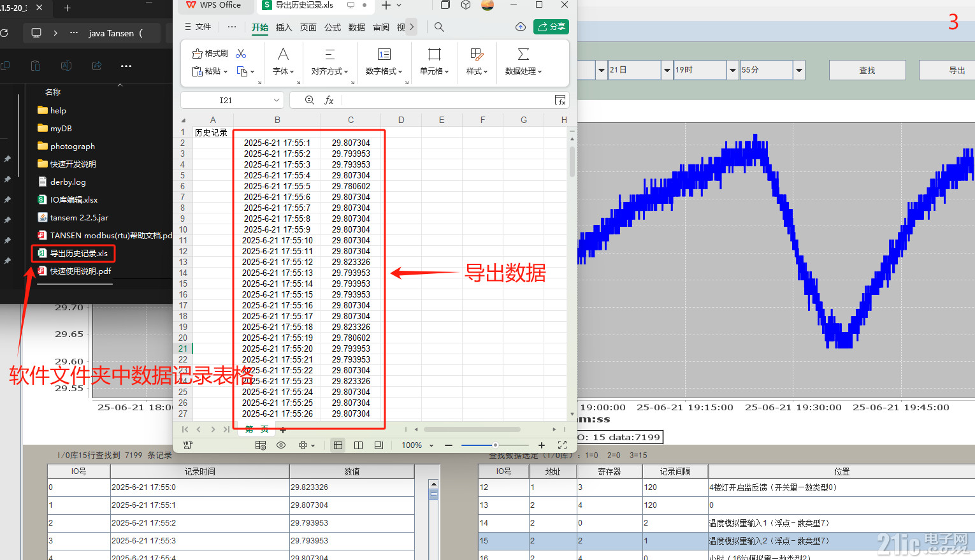Click the Explorer paste icon

36,66
